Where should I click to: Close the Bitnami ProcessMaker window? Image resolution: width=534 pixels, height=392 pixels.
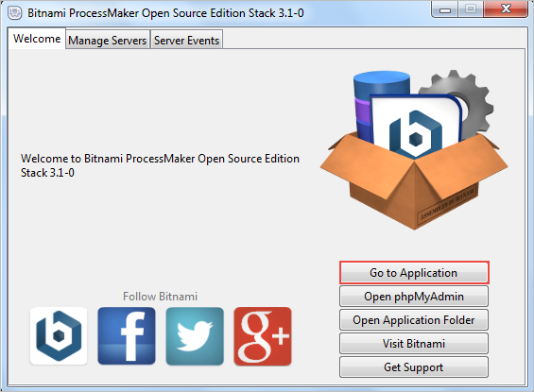[x=506, y=9]
